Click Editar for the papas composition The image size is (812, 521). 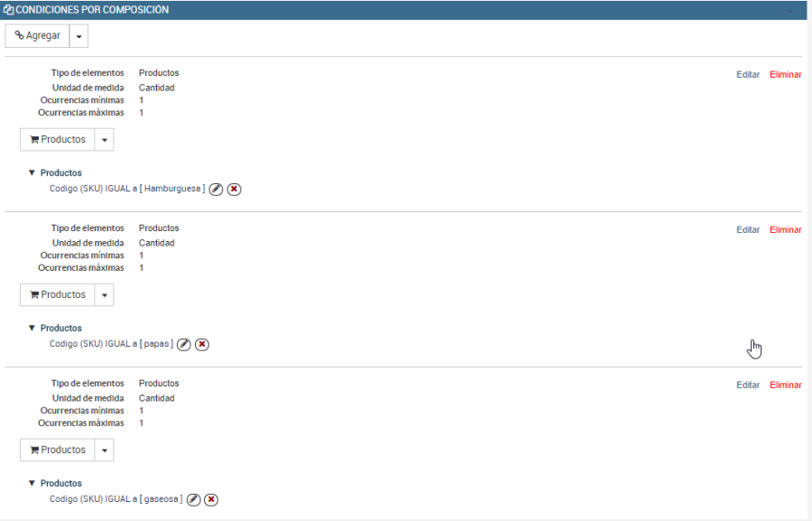(748, 229)
